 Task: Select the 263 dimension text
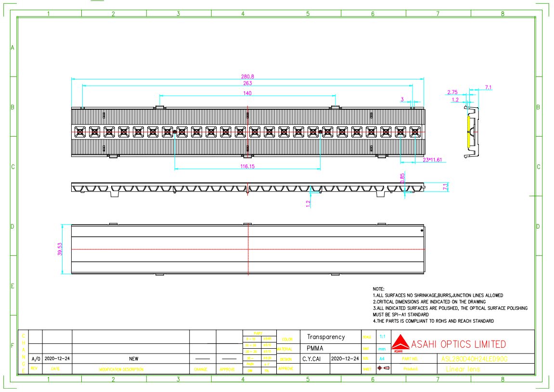point(247,83)
